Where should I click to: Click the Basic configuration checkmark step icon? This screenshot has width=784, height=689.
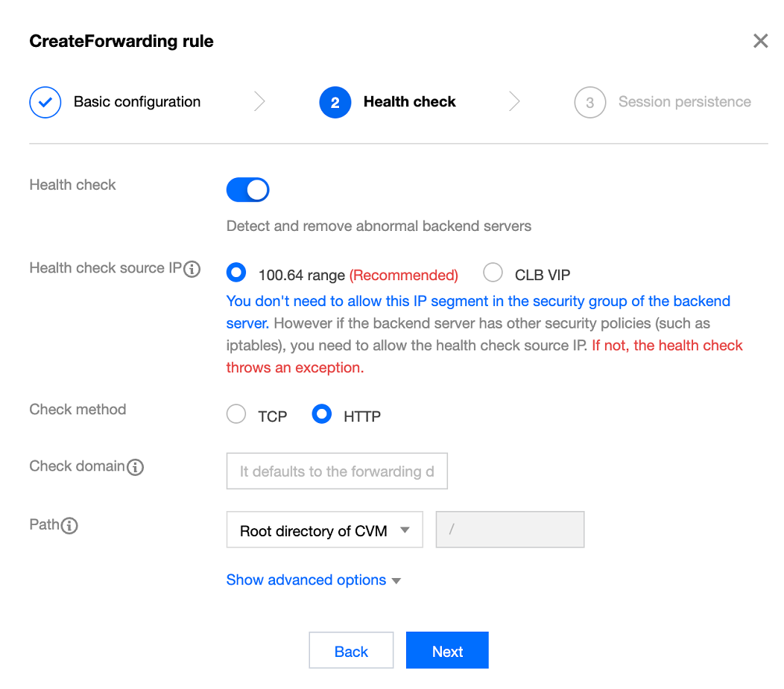click(45, 103)
